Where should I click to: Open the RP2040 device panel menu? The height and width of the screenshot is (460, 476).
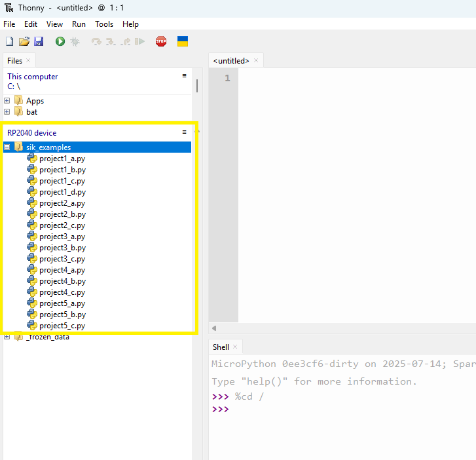click(x=185, y=132)
